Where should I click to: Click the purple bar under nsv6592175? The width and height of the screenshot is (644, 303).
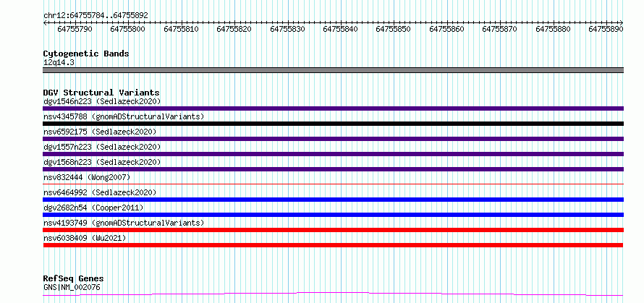pos(334,139)
